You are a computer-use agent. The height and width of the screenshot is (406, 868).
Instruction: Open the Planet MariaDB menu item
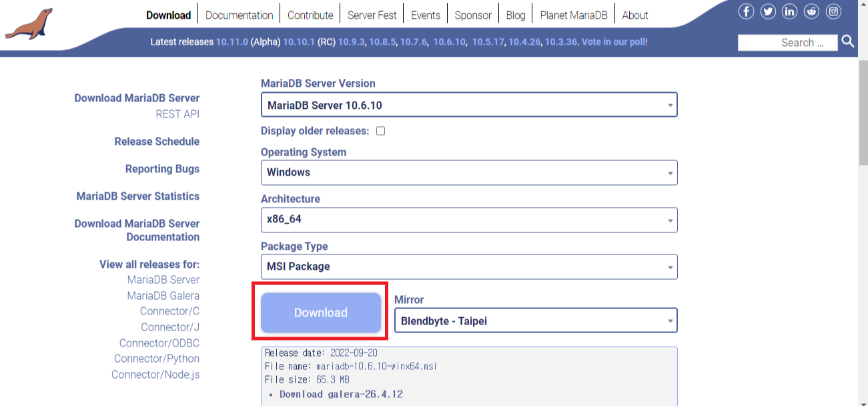pyautogui.click(x=574, y=15)
